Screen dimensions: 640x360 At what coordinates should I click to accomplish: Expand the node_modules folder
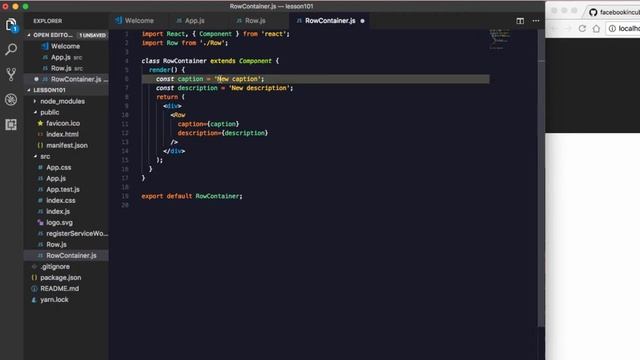[x=62, y=101]
